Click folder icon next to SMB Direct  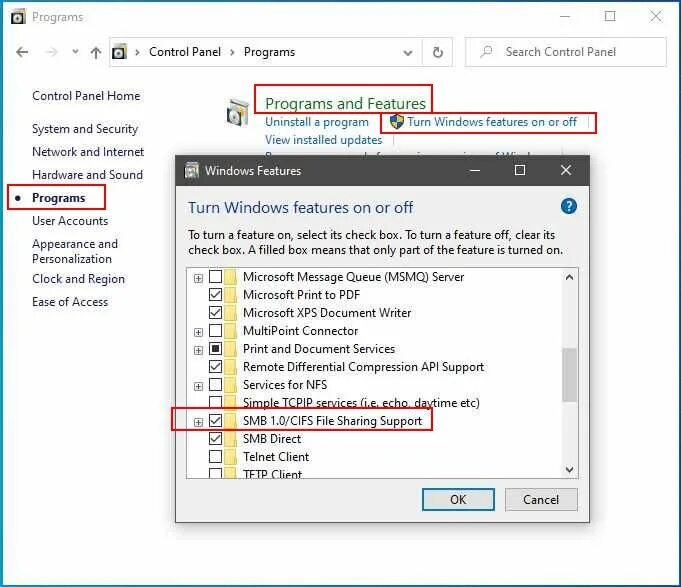click(231, 439)
